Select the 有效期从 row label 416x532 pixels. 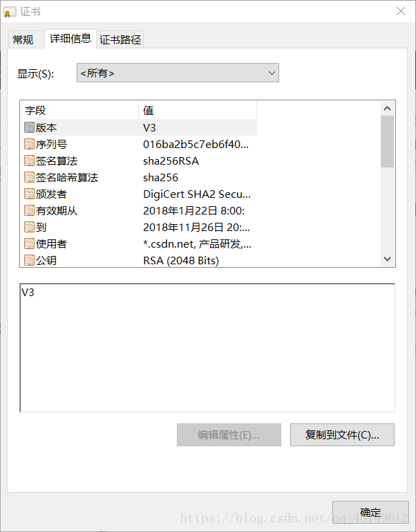(x=57, y=211)
